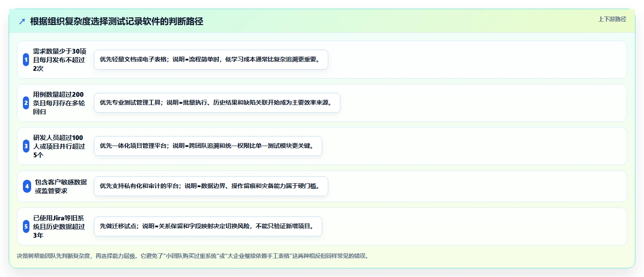Click the step number 5 badge
This screenshot has height=277, width=644.
click(26, 226)
